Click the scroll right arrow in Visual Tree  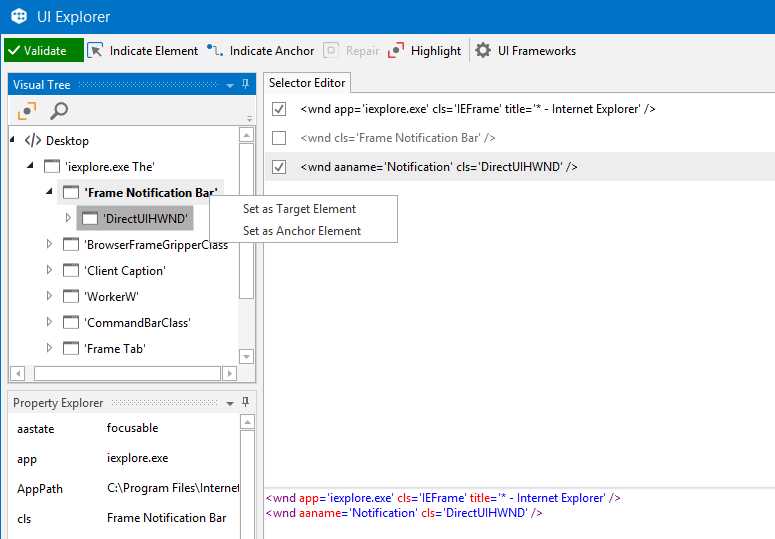pos(229,373)
